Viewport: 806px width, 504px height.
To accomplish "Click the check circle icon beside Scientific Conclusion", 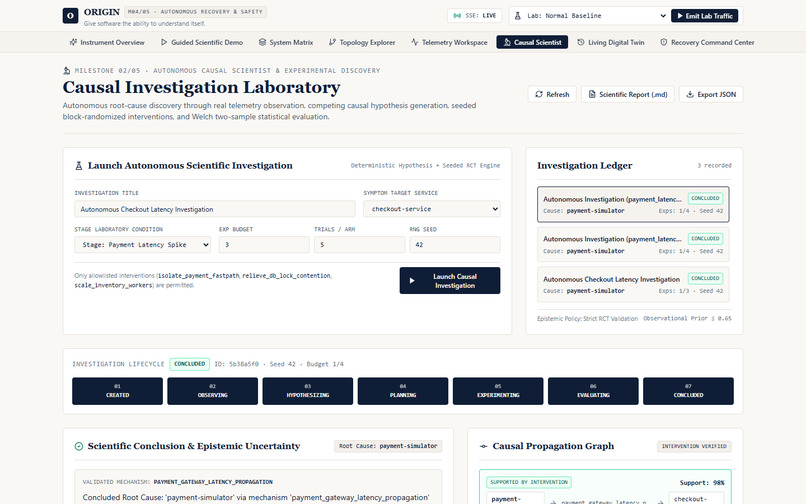I will (x=79, y=446).
